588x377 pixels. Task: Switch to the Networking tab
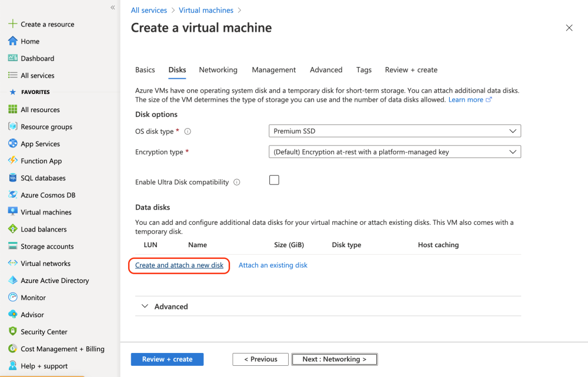(218, 70)
